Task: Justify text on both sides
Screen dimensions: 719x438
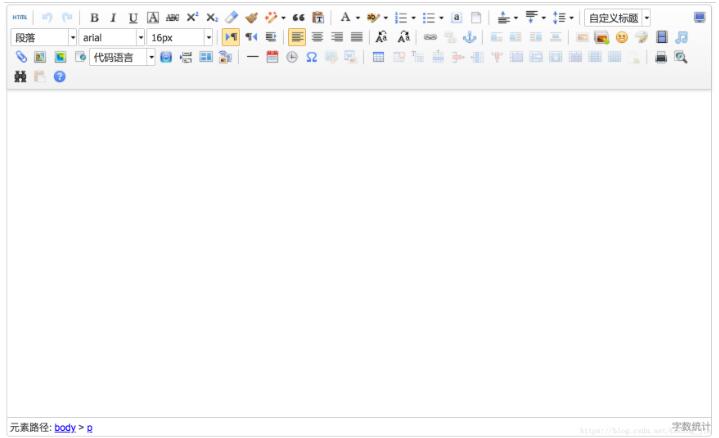Action: 357,37
